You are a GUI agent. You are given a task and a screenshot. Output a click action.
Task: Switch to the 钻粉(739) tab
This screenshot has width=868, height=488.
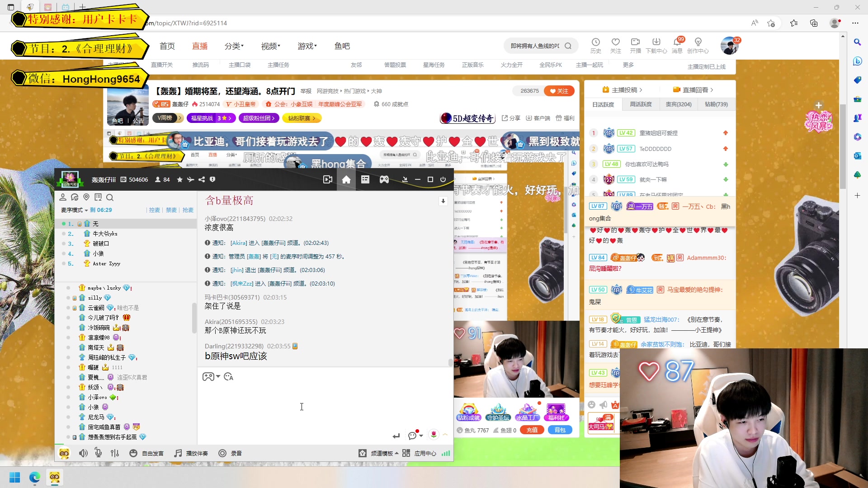(x=716, y=104)
